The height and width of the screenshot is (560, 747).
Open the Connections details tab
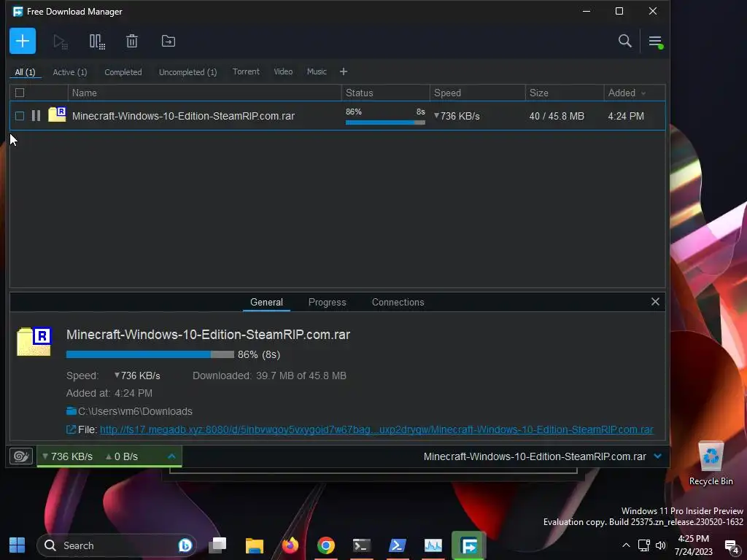(398, 303)
